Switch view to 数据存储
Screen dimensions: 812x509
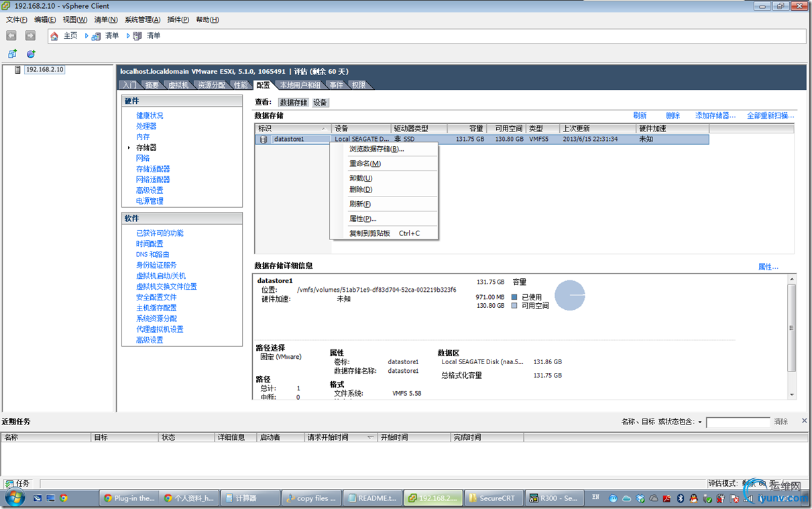click(x=294, y=103)
